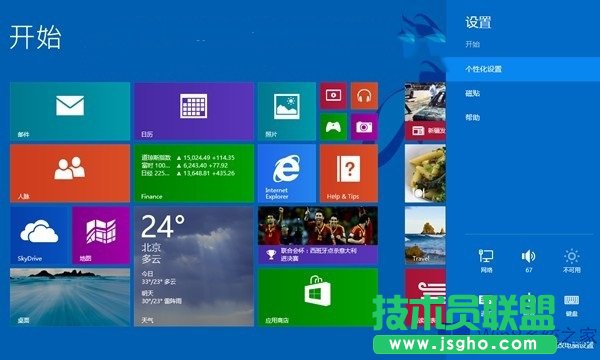Select 个性化设置 in Settings pane

[523, 69]
